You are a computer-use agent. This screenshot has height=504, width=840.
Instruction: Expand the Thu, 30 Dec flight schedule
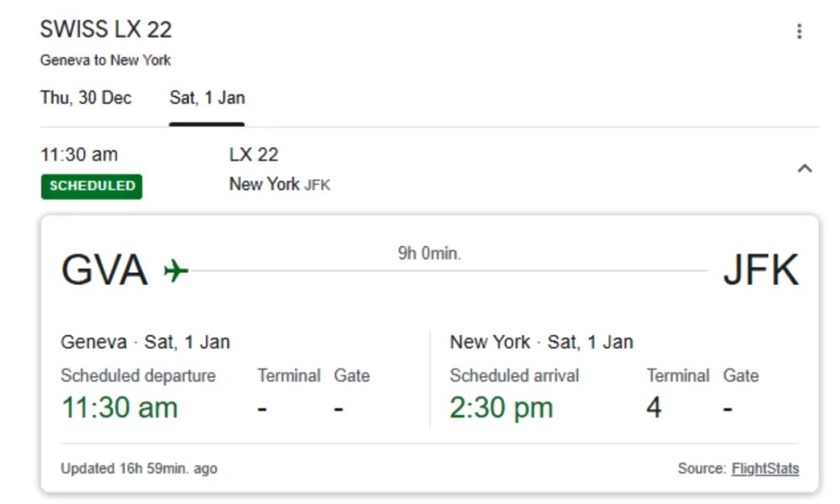tap(84, 98)
